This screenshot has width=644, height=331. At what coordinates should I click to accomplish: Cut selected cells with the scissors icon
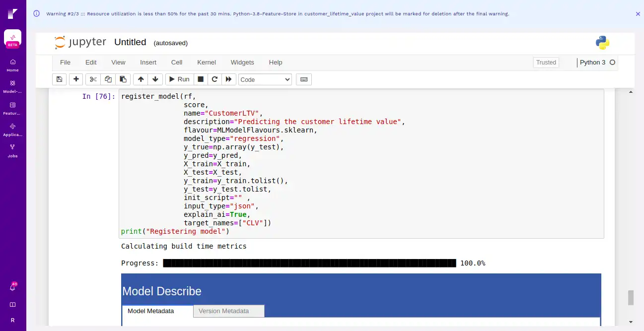pyautogui.click(x=93, y=79)
